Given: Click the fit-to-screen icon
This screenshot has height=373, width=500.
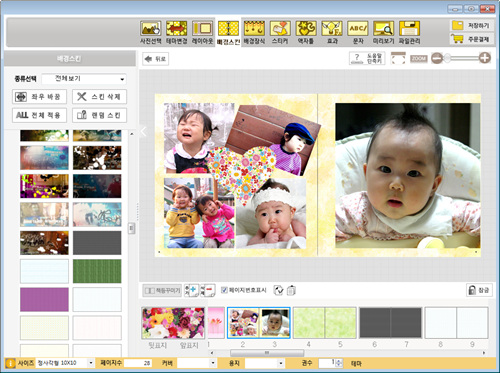Looking at the screenshot, I should pos(398,58).
